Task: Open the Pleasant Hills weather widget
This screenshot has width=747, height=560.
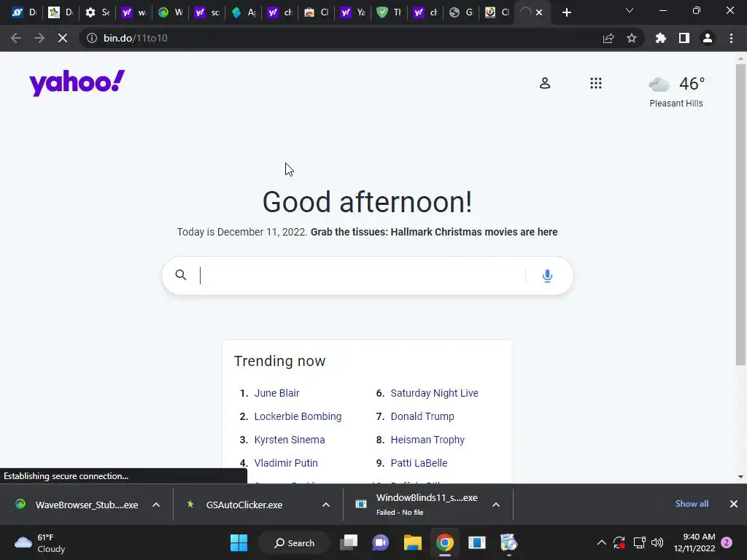Action: (x=676, y=92)
